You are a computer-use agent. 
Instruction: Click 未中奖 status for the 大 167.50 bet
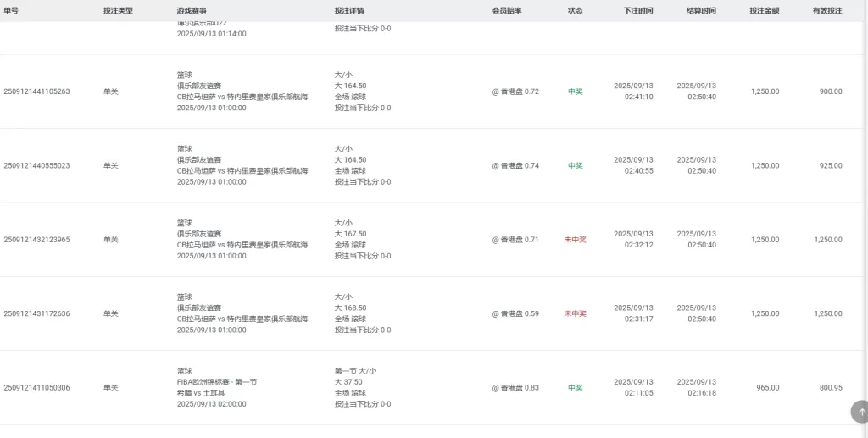tap(575, 240)
